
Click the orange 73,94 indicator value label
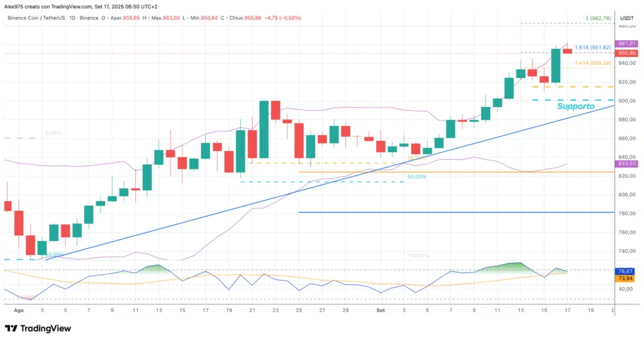(626, 278)
